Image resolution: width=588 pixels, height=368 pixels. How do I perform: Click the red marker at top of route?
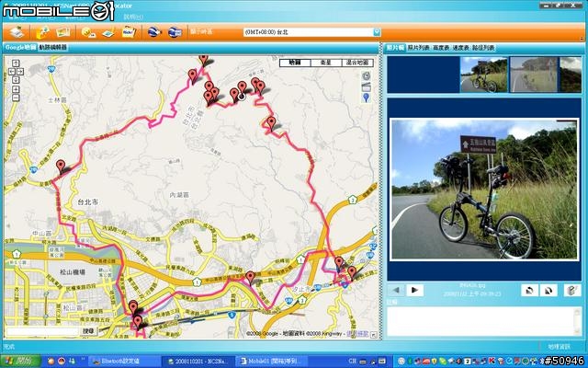203,60
